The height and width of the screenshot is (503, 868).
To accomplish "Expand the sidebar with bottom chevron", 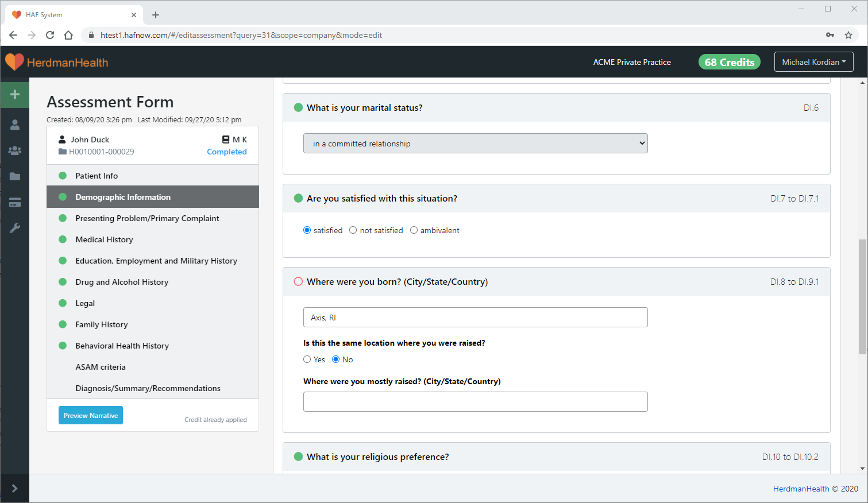I will click(x=15, y=488).
